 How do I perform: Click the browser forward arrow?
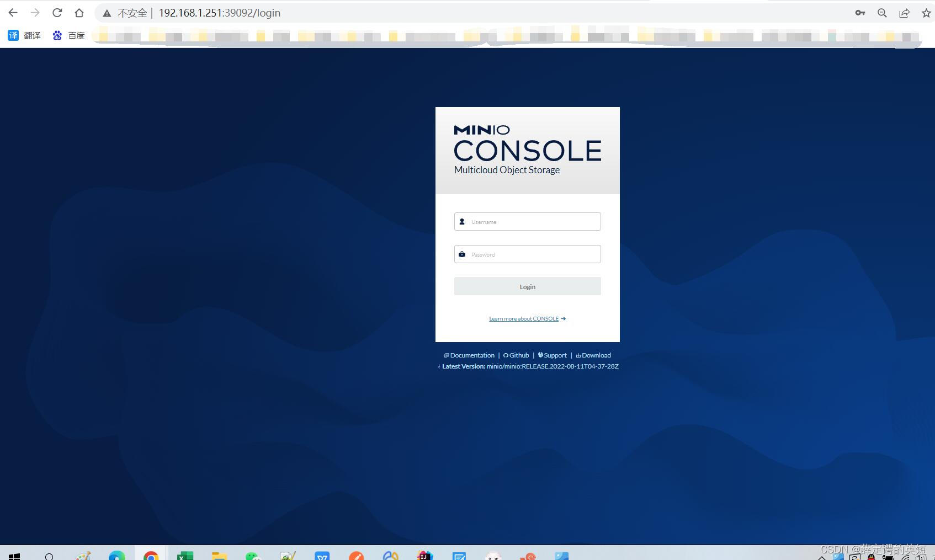[x=35, y=13]
